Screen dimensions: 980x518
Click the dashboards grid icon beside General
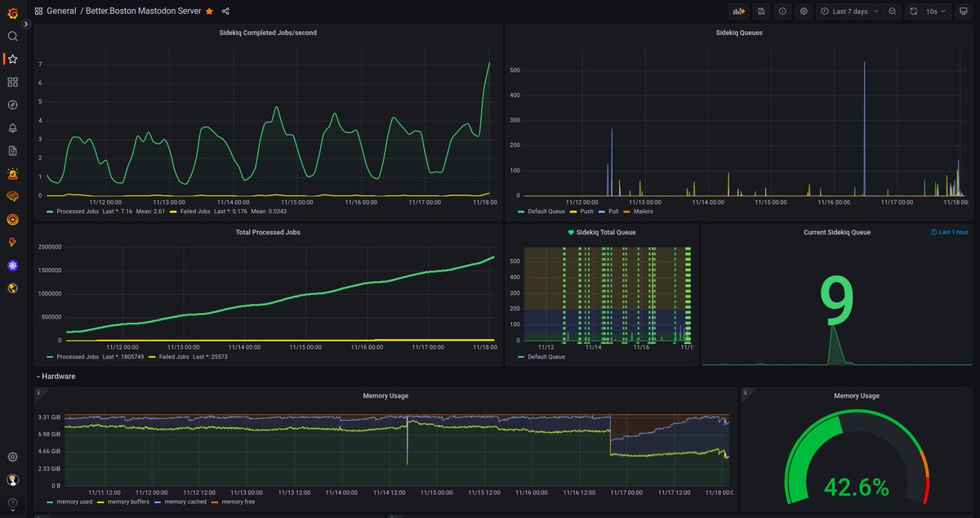pos(39,11)
